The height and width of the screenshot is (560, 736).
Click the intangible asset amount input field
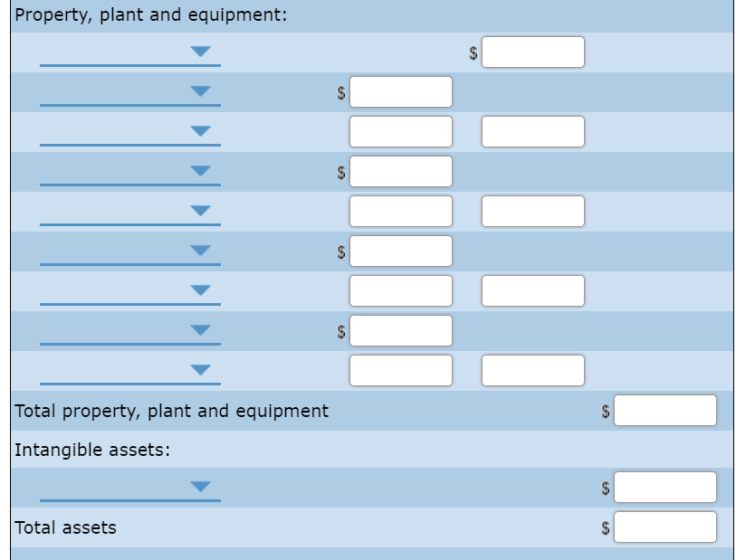664,487
